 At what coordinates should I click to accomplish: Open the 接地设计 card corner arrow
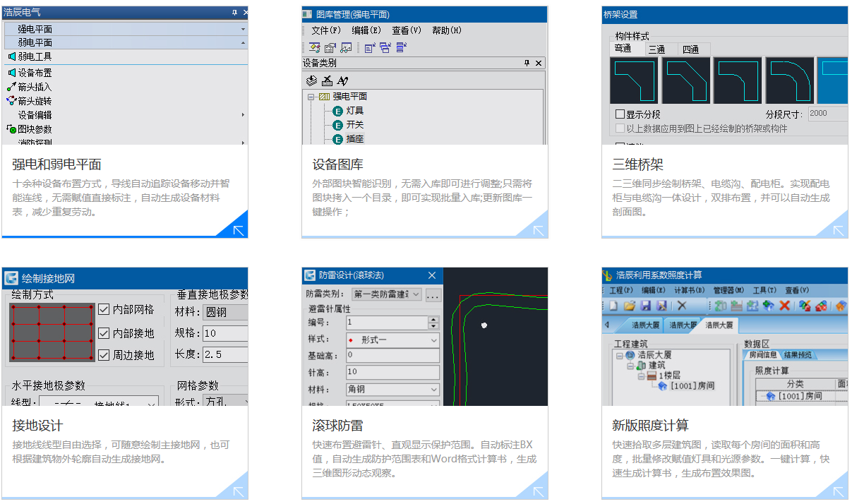[238, 491]
